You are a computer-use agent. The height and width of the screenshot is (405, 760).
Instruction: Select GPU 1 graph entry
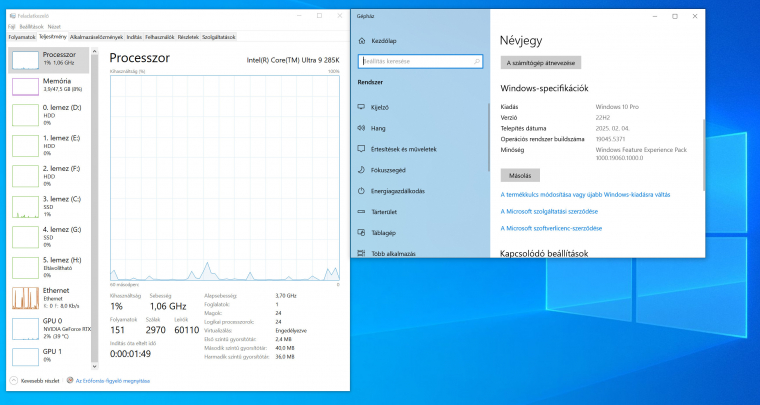pyautogui.click(x=25, y=357)
